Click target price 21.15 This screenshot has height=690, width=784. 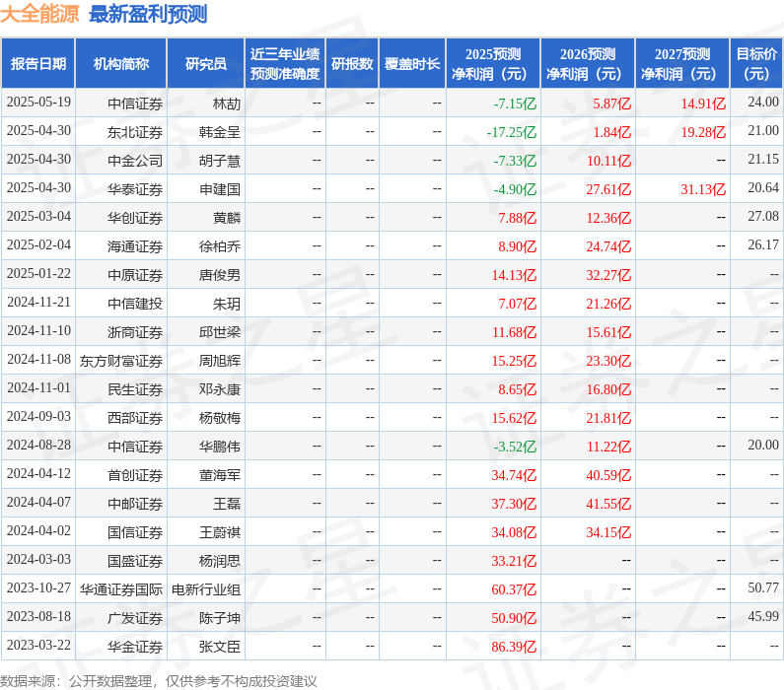coord(763,159)
